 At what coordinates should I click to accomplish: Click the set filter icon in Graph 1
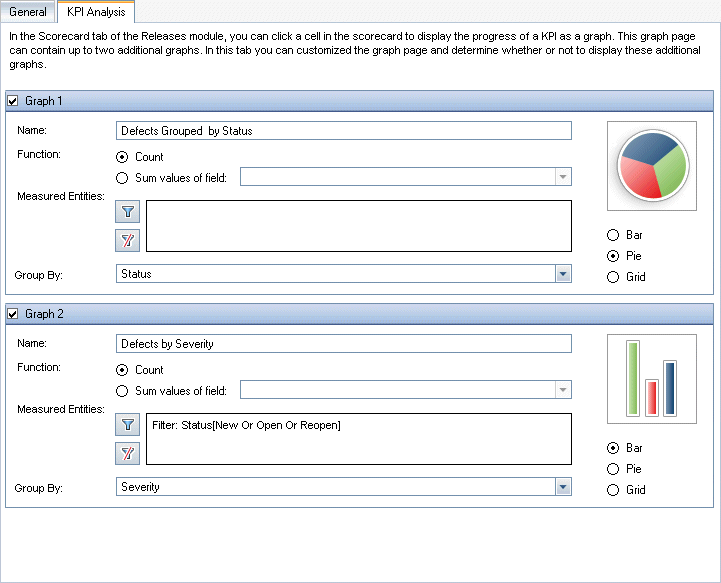pyautogui.click(x=129, y=211)
